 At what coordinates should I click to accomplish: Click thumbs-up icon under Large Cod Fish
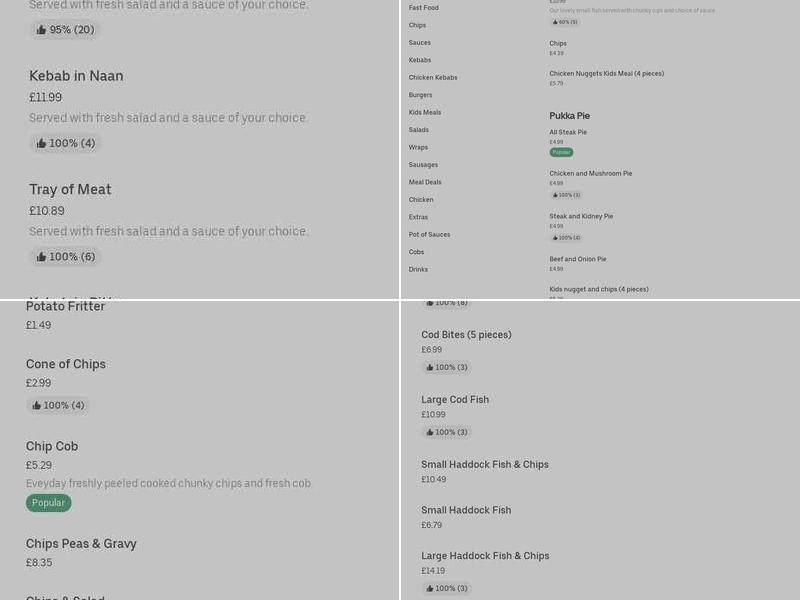tap(430, 432)
